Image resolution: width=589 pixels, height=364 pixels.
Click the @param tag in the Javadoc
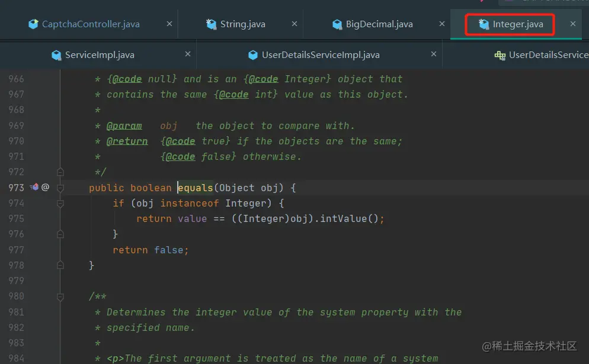tap(124, 126)
